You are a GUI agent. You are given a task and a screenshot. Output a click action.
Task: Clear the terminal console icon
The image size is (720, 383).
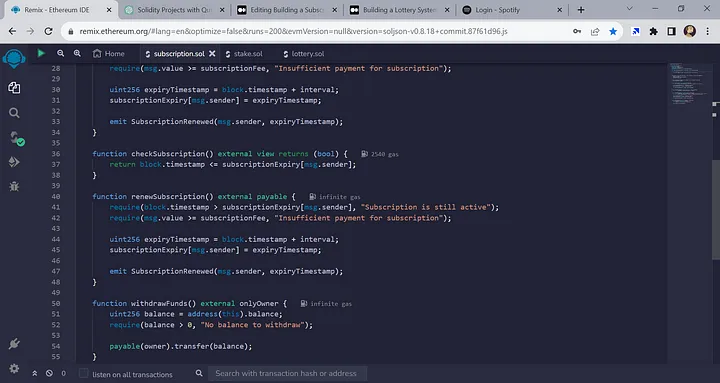click(x=49, y=373)
